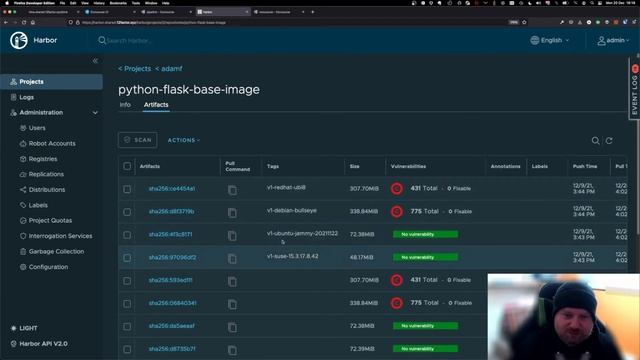Open the Configuration page
640x360 pixels.
pos(48,267)
